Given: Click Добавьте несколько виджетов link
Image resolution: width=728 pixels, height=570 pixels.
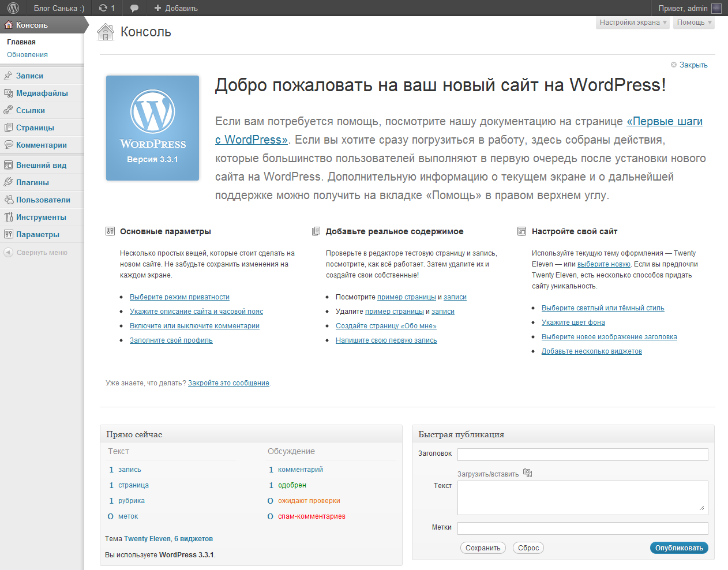Looking at the screenshot, I should click(591, 351).
